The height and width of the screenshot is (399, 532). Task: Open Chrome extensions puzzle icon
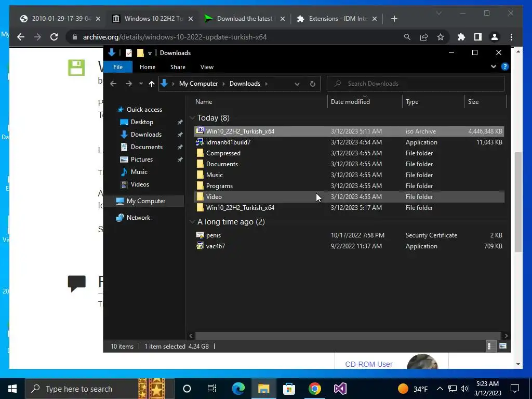461,37
